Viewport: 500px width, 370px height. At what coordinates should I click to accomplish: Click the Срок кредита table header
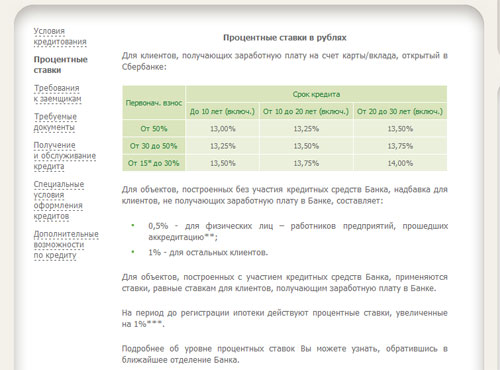(316, 94)
